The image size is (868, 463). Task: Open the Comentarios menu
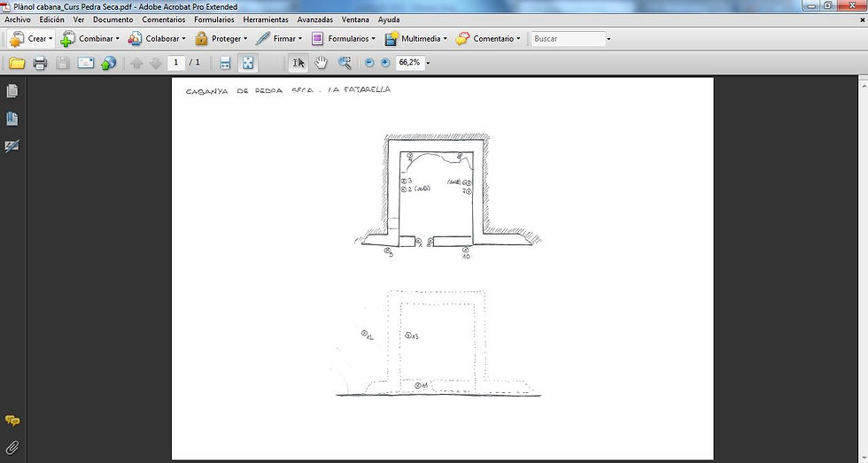[164, 19]
